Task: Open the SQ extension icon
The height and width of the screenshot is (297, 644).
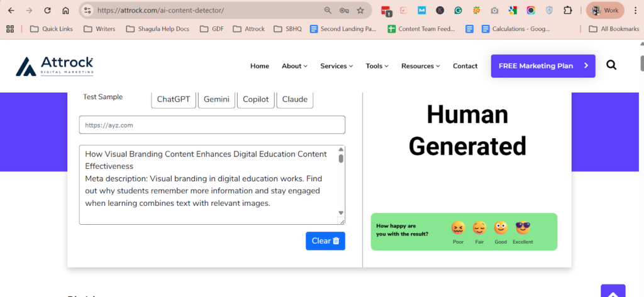Action: click(x=477, y=11)
